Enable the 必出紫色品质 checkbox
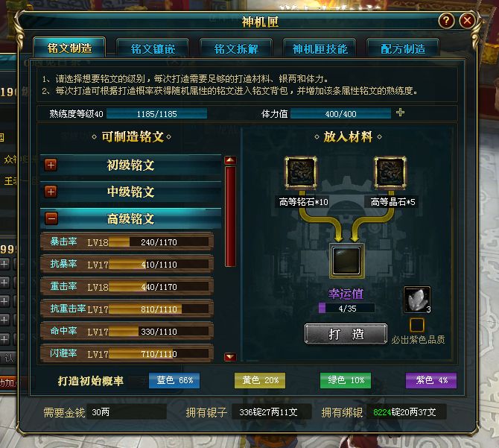Image resolution: width=499 pixels, height=448 pixels. 417,325
